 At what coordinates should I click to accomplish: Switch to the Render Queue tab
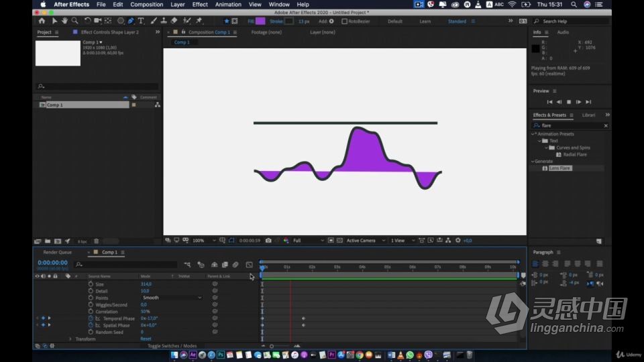pos(57,253)
